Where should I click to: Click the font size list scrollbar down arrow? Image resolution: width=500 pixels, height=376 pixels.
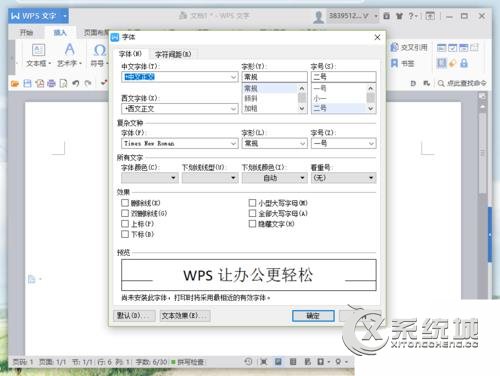[371, 108]
